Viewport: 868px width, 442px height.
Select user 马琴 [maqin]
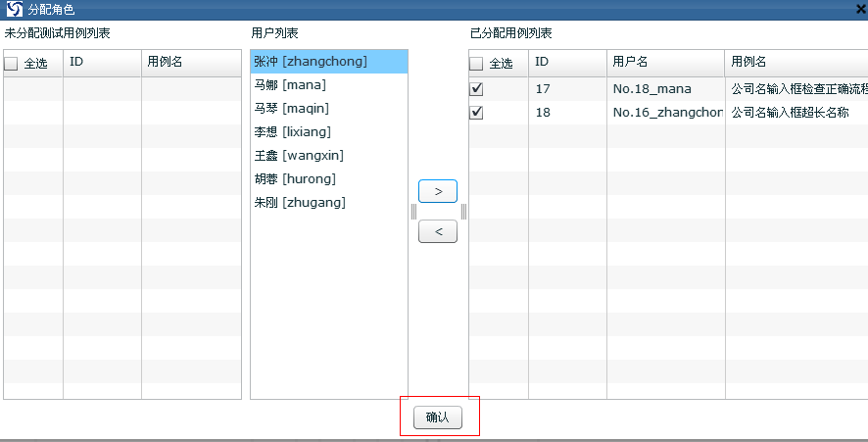click(291, 109)
